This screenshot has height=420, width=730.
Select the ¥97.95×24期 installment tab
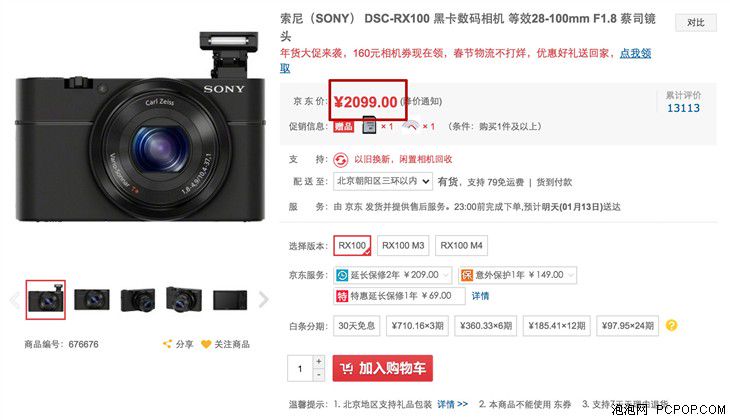[628, 325]
